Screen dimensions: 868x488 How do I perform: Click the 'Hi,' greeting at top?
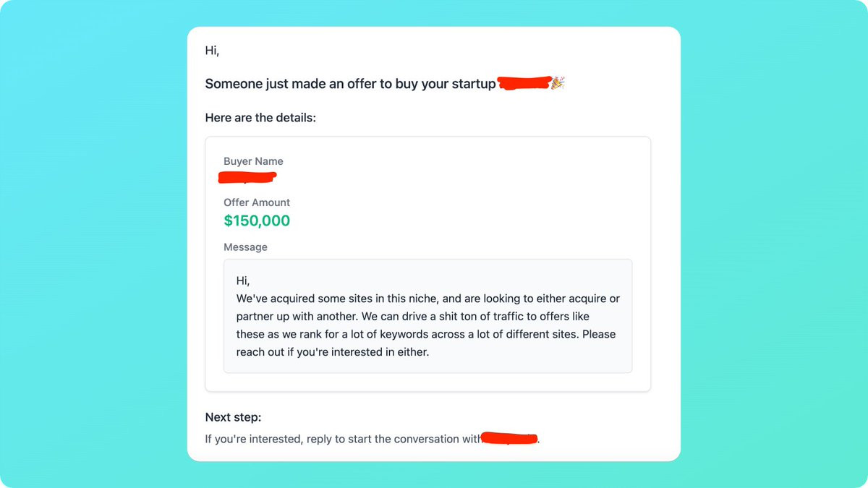(x=212, y=51)
